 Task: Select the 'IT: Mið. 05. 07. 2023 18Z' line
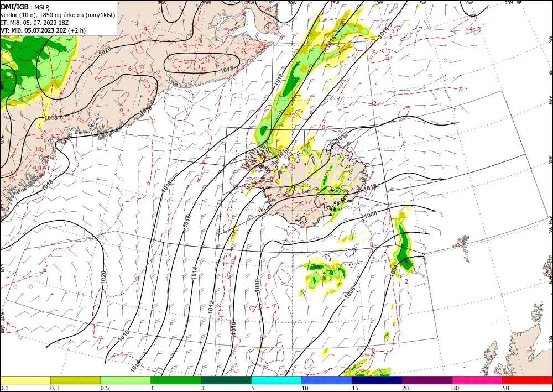(x=34, y=23)
